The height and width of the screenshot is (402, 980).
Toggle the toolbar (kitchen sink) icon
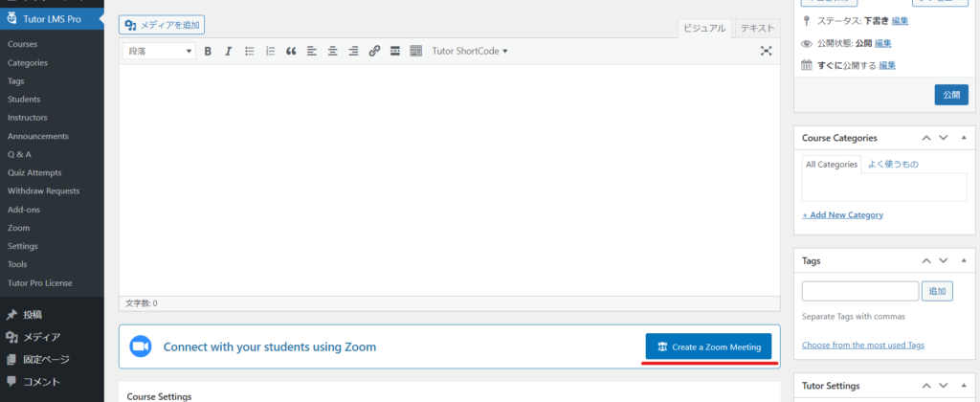coord(415,51)
